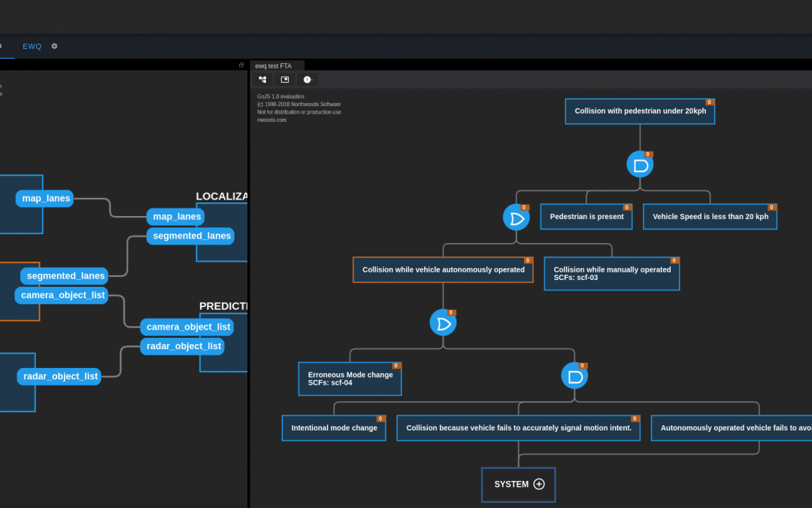Select camera_object_list output port on the orange block
This screenshot has width=812, height=508.
[x=62, y=296]
